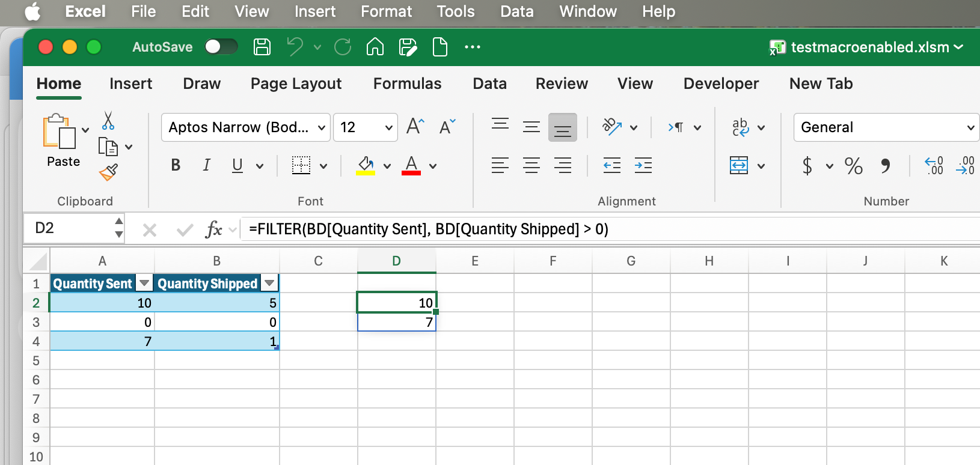Image resolution: width=980 pixels, height=465 pixels.
Task: Toggle bottom vertical alignment
Action: [563, 127]
